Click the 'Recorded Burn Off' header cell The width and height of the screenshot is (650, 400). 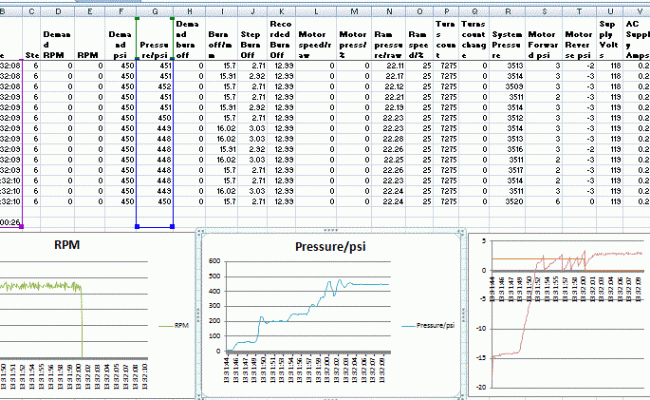pyautogui.click(x=281, y=38)
